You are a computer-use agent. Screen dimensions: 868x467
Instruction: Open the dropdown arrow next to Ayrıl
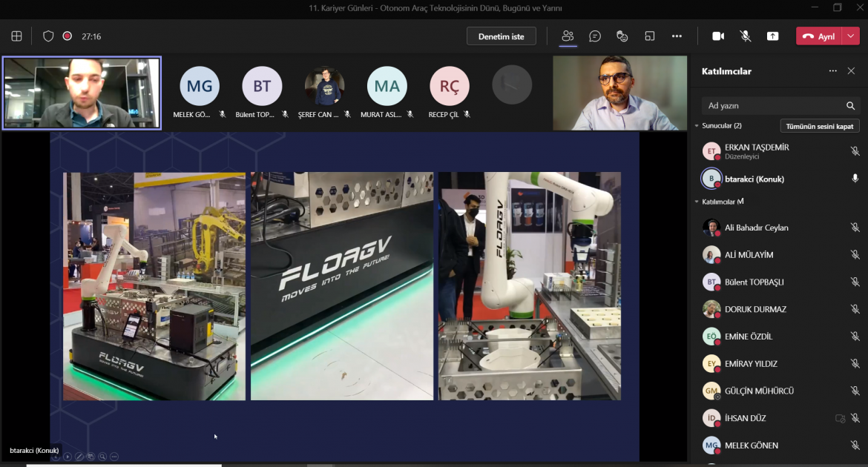(851, 36)
